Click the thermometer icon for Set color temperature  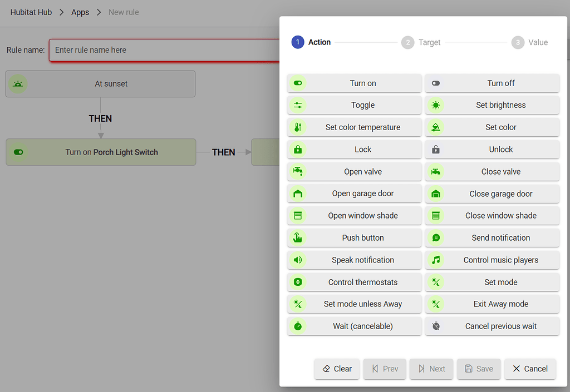click(298, 127)
